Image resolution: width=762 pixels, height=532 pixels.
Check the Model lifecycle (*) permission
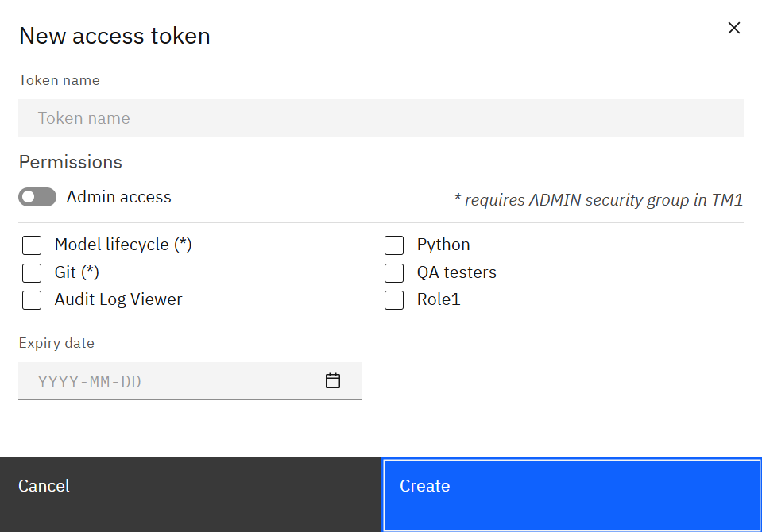(31, 245)
